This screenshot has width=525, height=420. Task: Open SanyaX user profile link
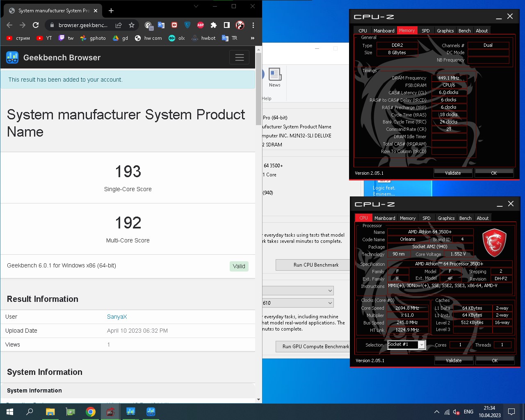[117, 317]
